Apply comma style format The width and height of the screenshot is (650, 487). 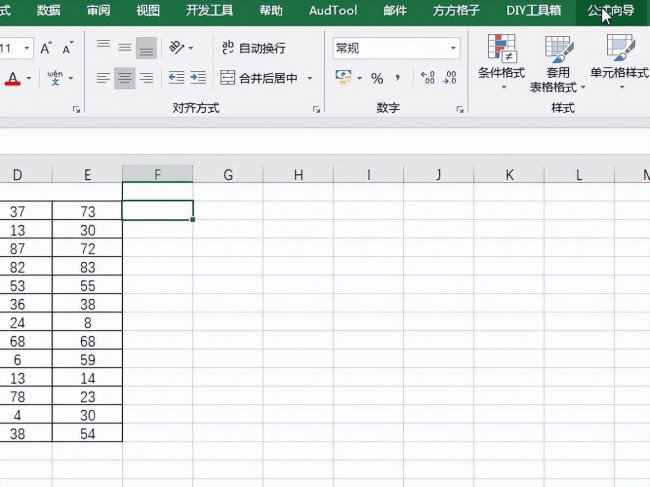(398, 78)
